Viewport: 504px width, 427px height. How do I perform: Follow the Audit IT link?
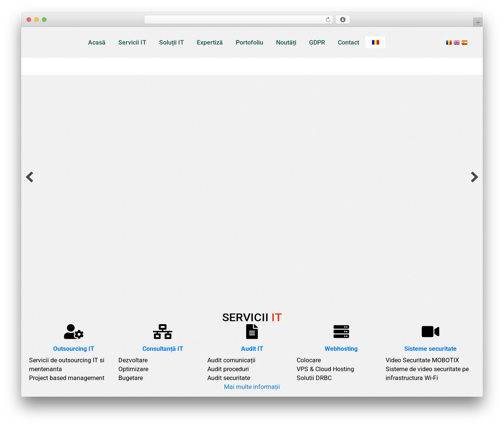[252, 349]
